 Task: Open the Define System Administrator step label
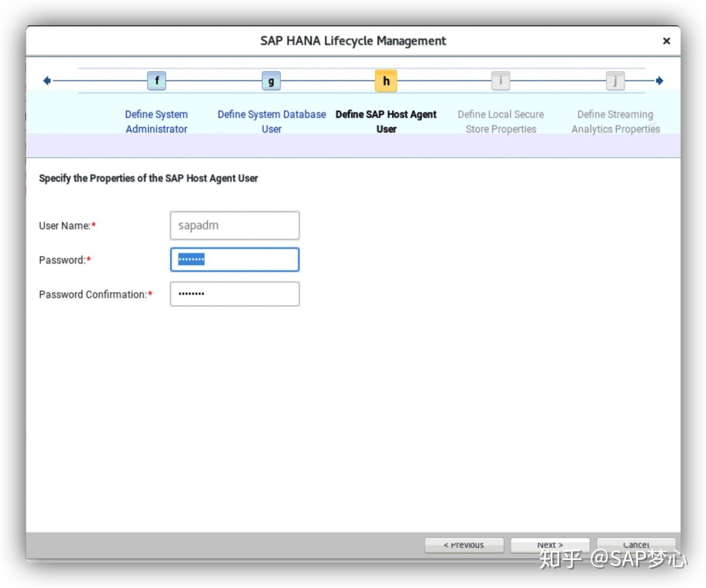tap(156, 122)
